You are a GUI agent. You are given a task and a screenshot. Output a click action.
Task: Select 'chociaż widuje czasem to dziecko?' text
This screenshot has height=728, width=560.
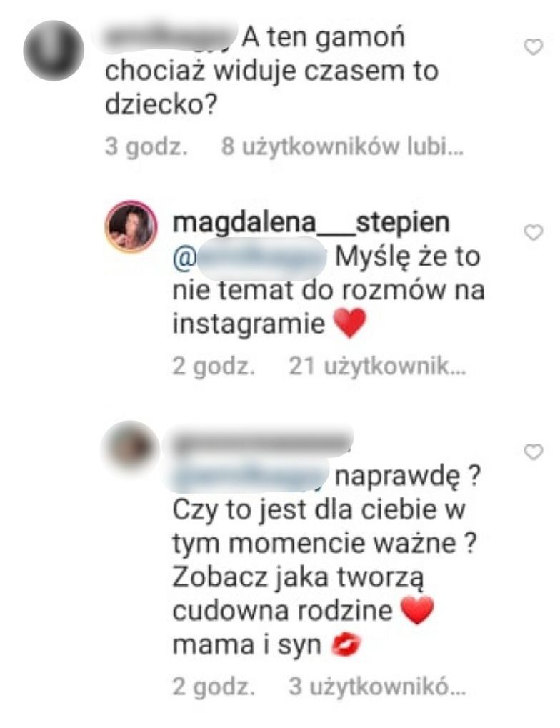271,88
